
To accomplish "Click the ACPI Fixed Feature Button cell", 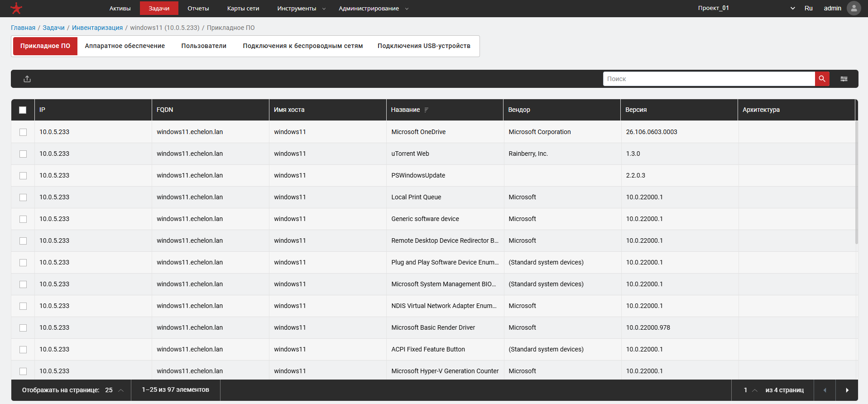I will point(445,349).
